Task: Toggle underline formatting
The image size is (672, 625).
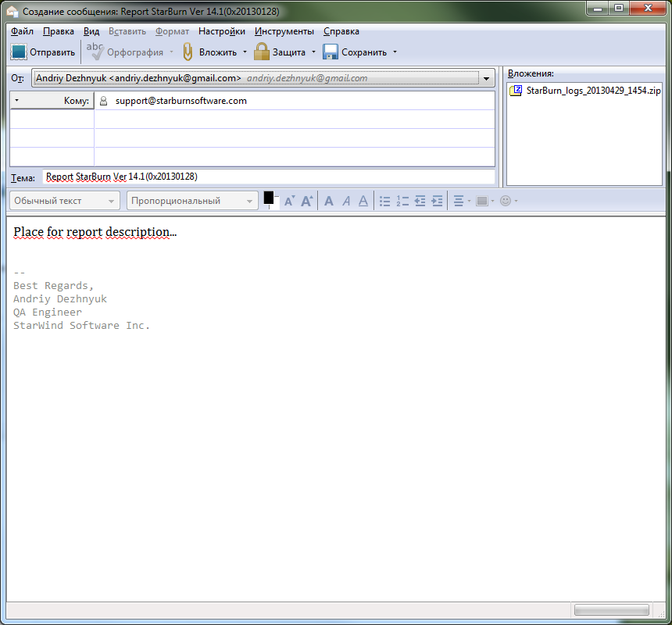Action: (x=363, y=201)
